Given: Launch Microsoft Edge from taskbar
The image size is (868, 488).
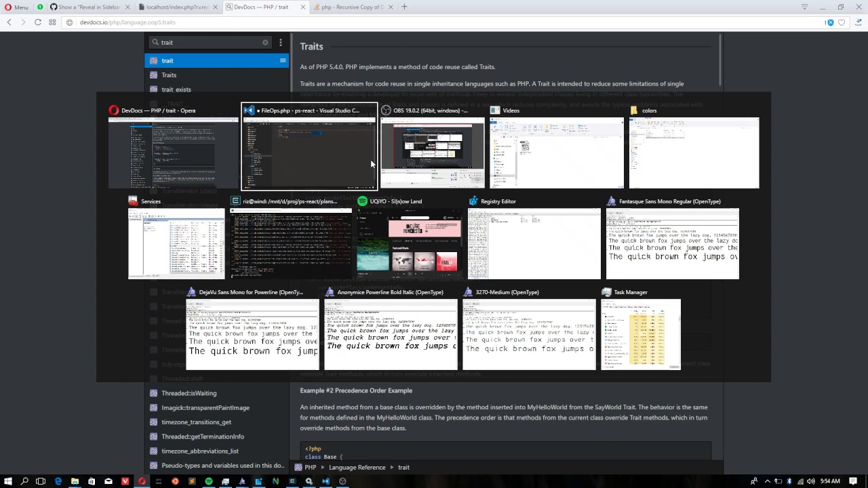Looking at the screenshot, I should click(58, 481).
